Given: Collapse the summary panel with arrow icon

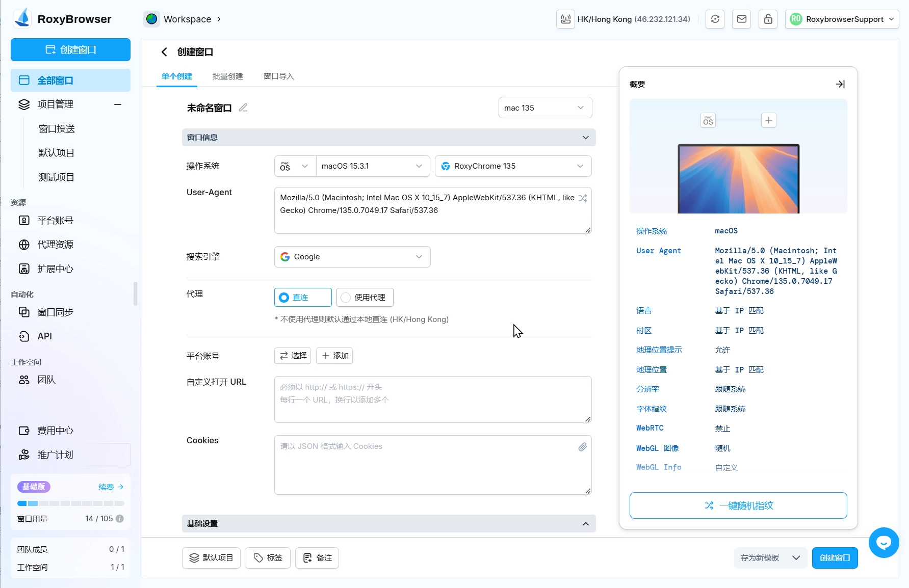Looking at the screenshot, I should point(840,84).
